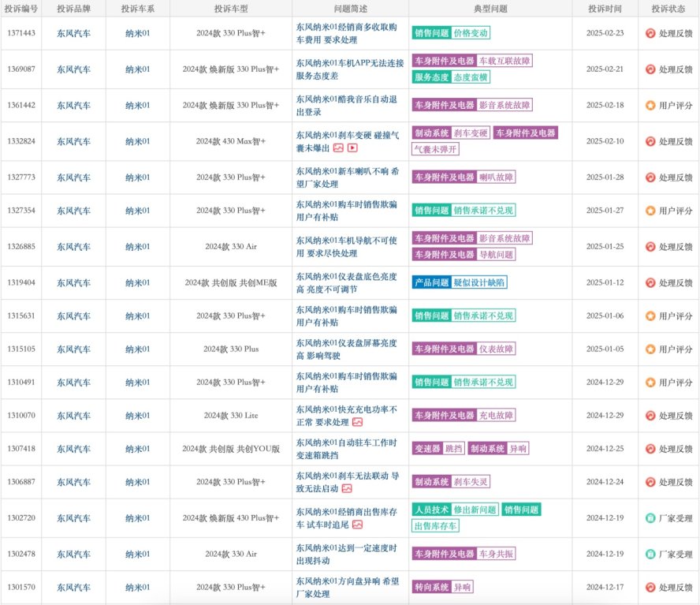The image size is (700, 605).
Task: Open complaint 东风纳米01达到一定速度时出现抖动
Action: point(346,554)
